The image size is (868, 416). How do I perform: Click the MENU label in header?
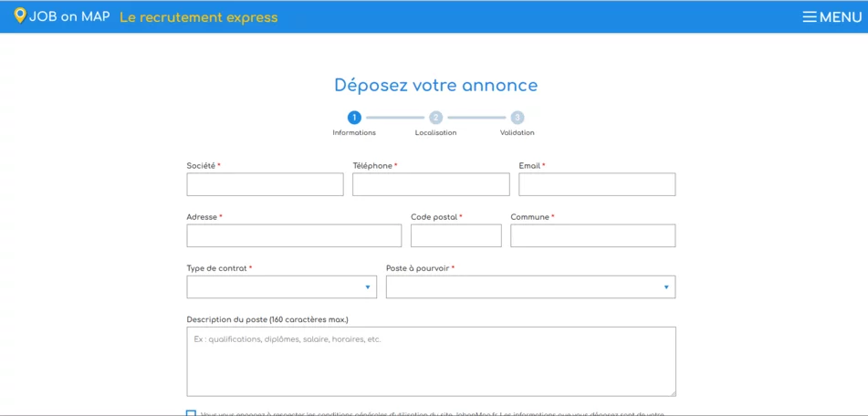[x=841, y=16]
